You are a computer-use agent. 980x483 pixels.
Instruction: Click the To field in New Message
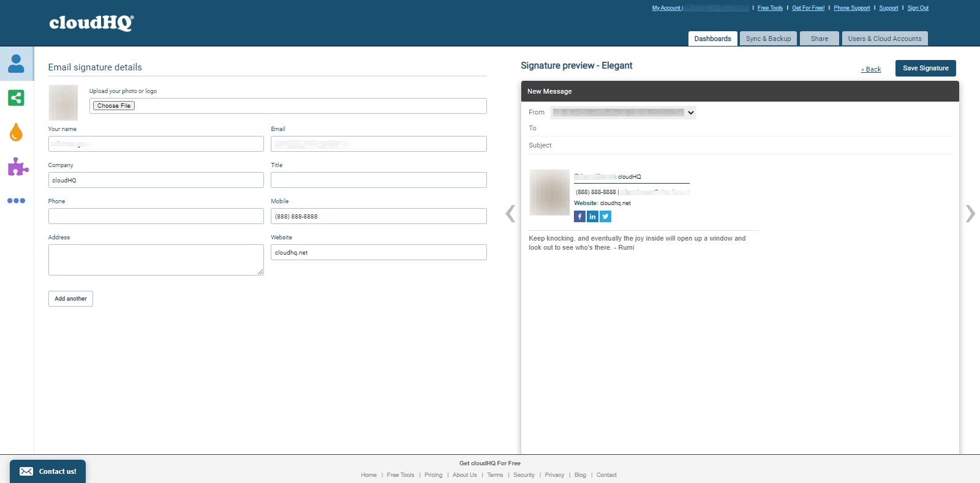pyautogui.click(x=739, y=129)
